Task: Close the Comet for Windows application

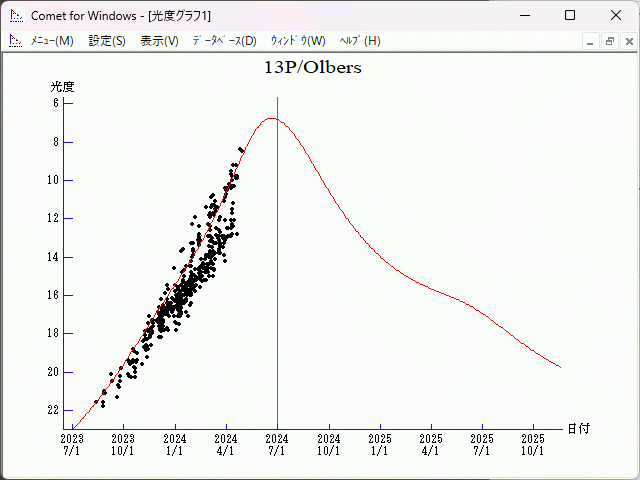Action: pos(616,15)
